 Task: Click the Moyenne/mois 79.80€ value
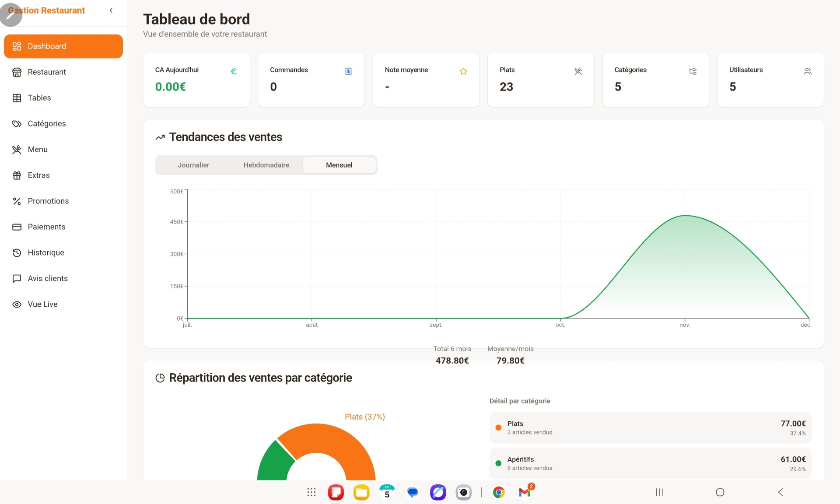pyautogui.click(x=510, y=361)
